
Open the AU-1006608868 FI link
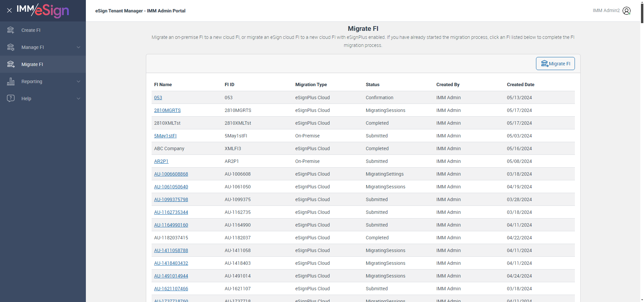(171, 174)
